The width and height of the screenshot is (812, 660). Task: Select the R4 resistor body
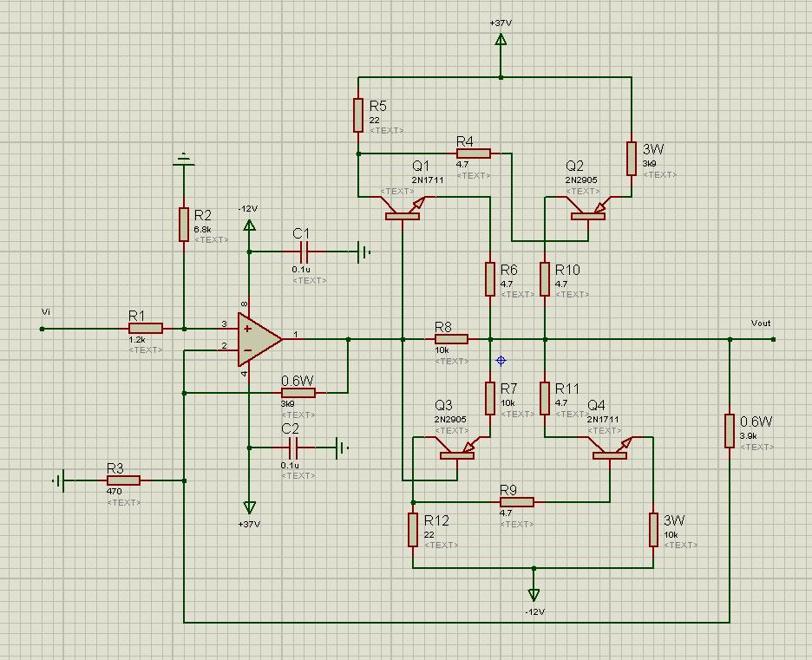(x=474, y=154)
